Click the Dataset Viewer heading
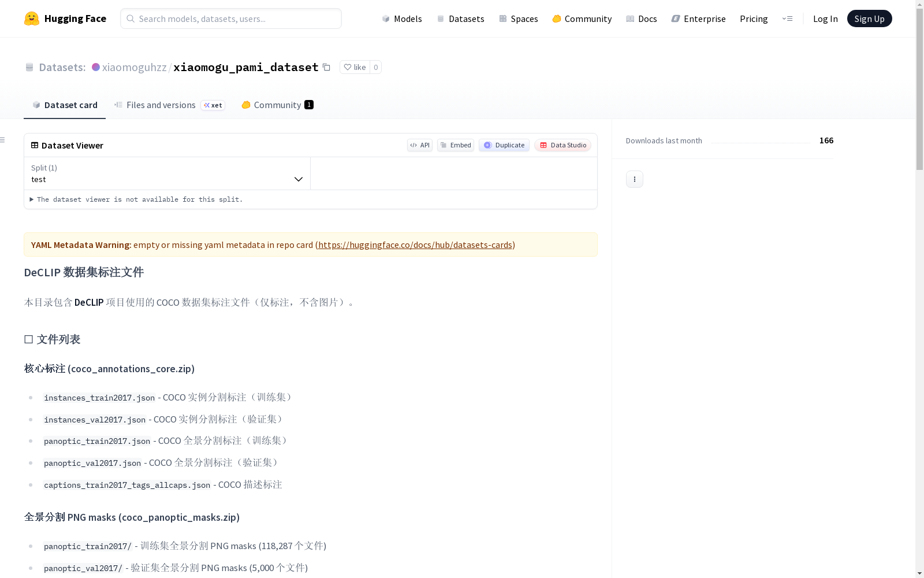Screen dimensions: 924x578 [x=72, y=145]
